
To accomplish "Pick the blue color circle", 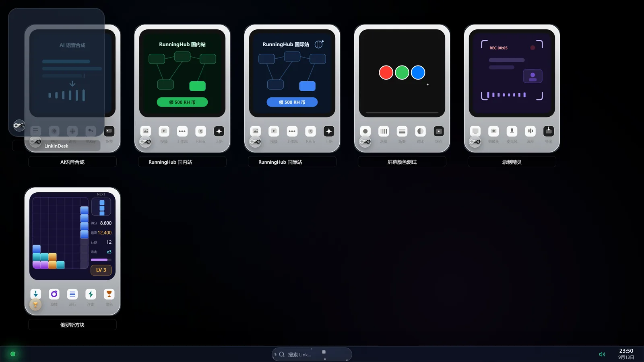I will pyautogui.click(x=418, y=72).
